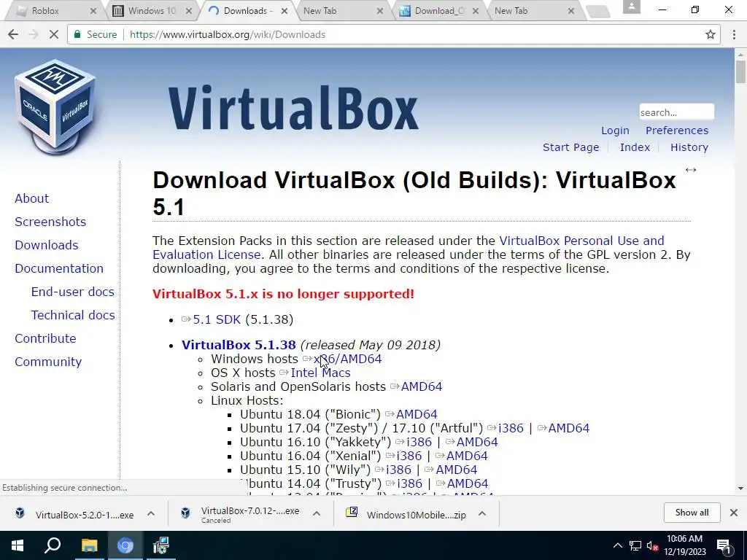
Task: Click the VirtualBox cube logo
Action: (x=55, y=107)
